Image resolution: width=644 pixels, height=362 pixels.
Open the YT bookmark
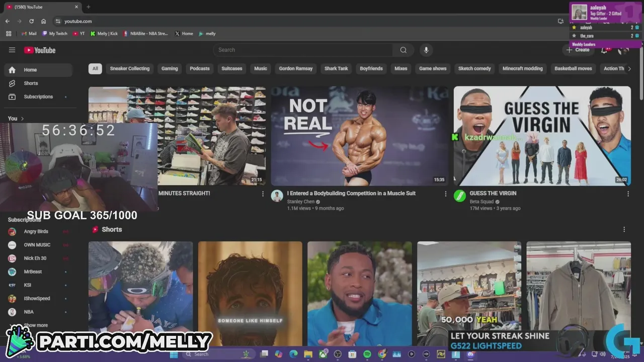(79, 34)
